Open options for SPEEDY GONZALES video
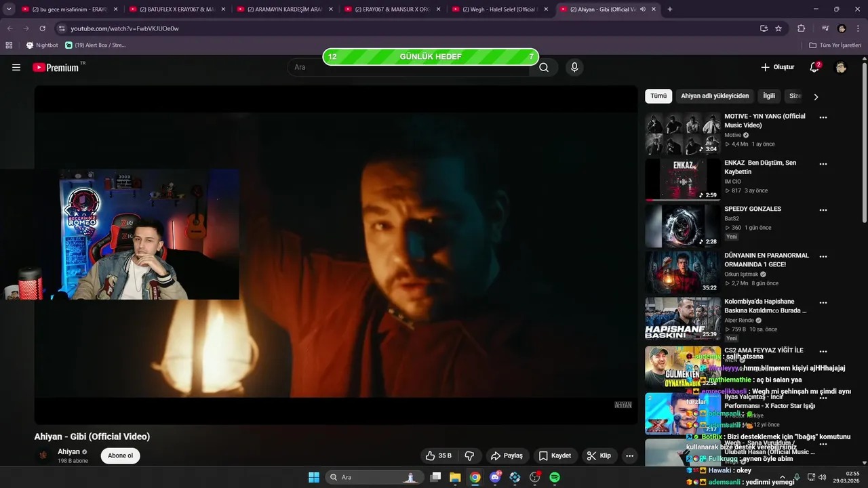The height and width of the screenshot is (488, 868). click(x=823, y=210)
